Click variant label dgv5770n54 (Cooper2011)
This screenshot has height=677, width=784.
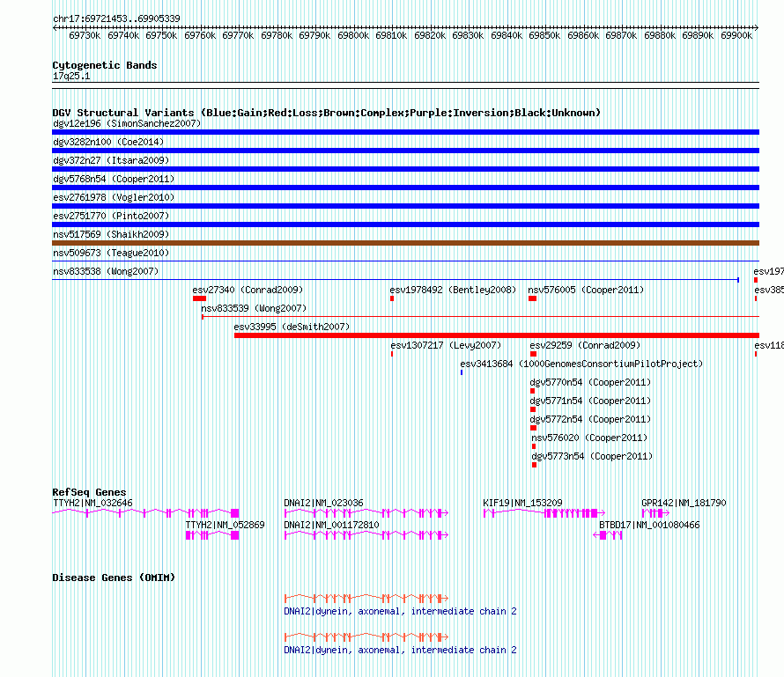[590, 382]
